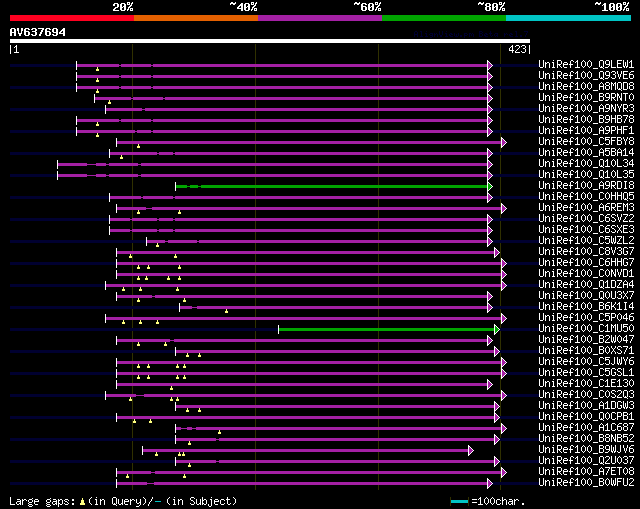
Task: Click the purple segment of the identity scale
Action: pyautogui.click(x=320, y=18)
